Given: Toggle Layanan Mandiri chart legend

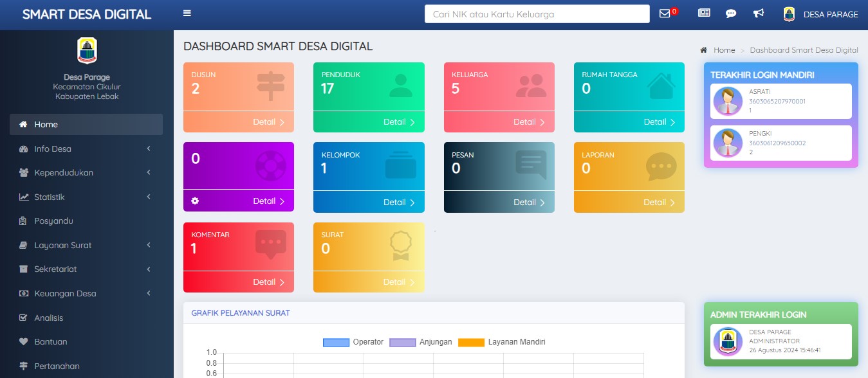Looking at the screenshot, I should pyautogui.click(x=502, y=342).
